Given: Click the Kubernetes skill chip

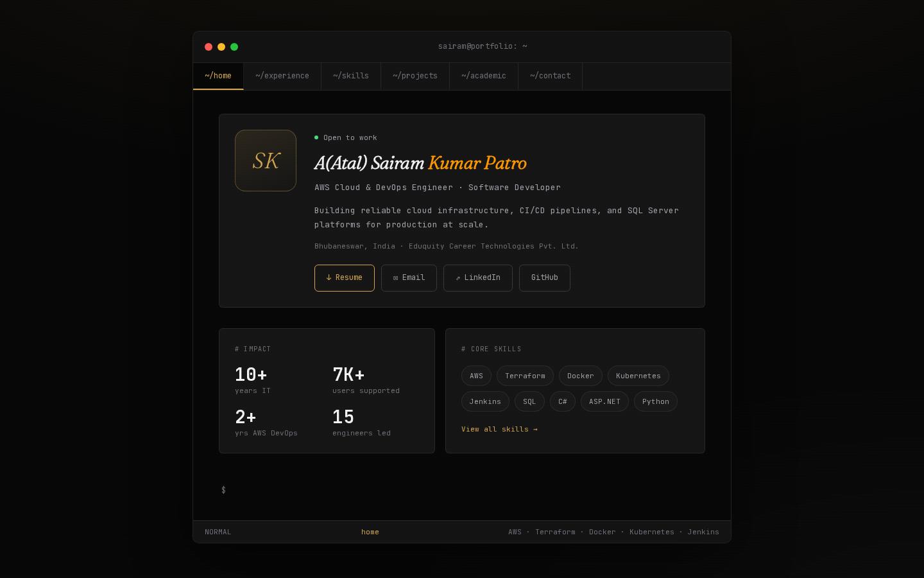Looking at the screenshot, I should pos(638,376).
